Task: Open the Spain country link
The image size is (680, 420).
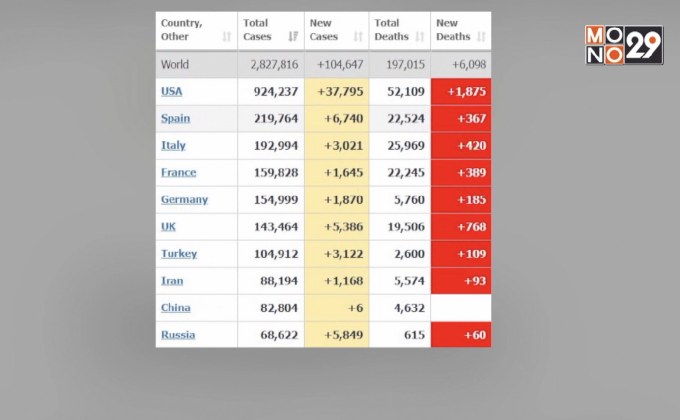Action: coord(175,118)
